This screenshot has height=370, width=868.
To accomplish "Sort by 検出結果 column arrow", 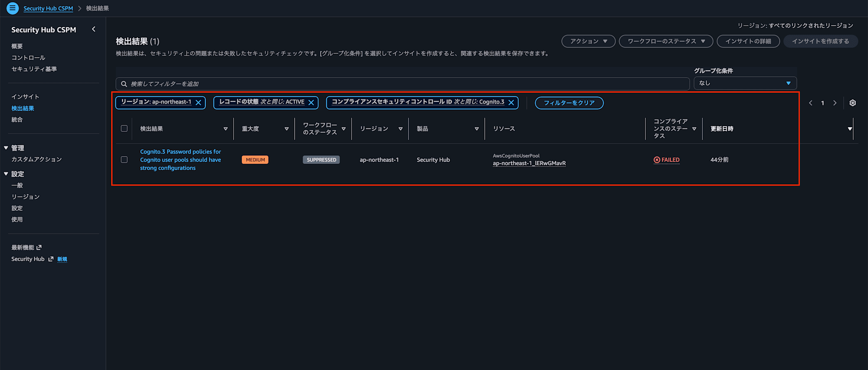I will [225, 129].
